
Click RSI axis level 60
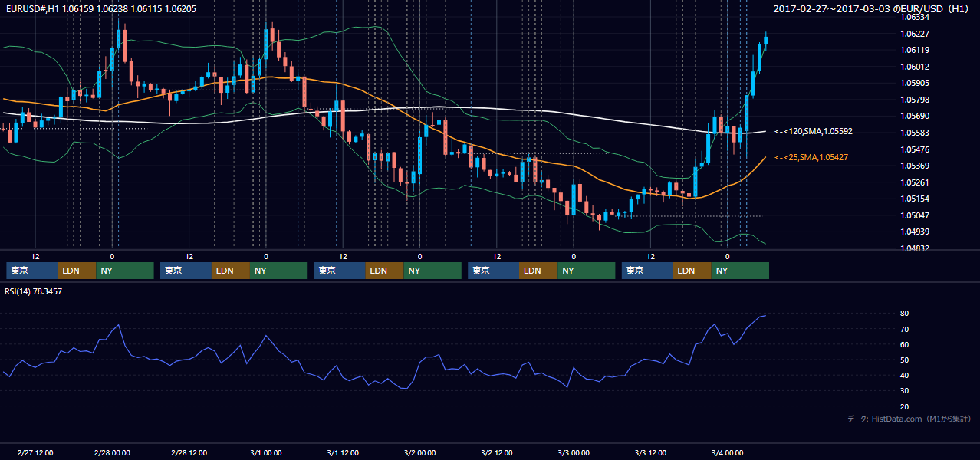(x=905, y=344)
